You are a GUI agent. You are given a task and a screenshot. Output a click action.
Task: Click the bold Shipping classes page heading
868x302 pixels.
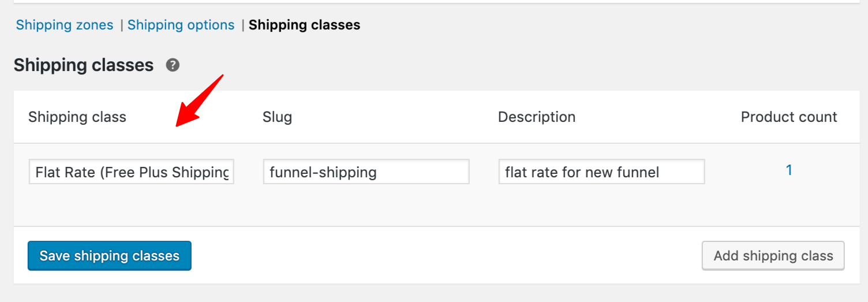[x=84, y=65]
